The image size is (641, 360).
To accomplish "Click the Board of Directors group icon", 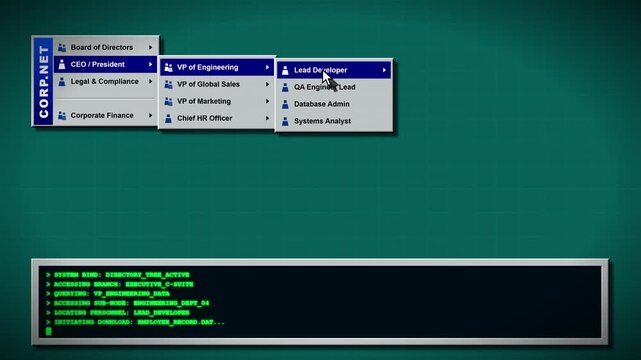I will (x=62, y=47).
